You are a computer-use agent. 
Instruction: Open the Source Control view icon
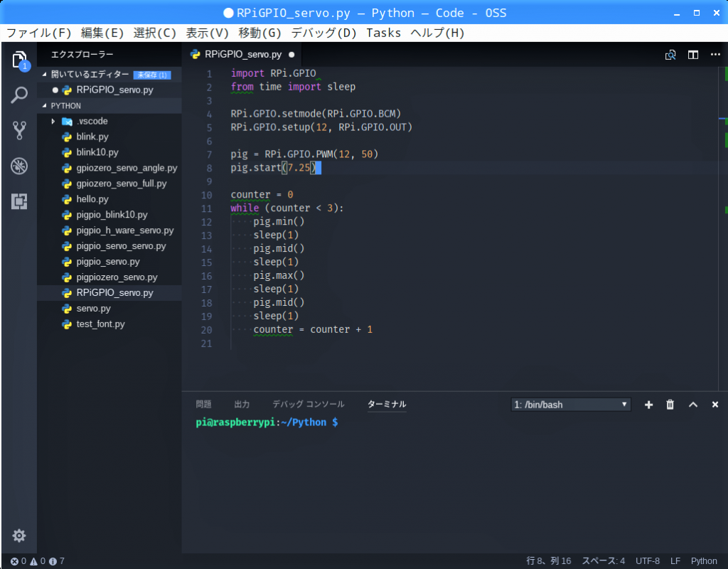(19, 131)
